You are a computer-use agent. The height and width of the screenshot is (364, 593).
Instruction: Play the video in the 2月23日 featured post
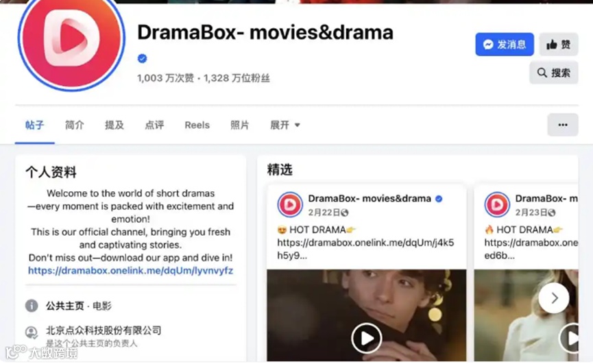pos(570,339)
